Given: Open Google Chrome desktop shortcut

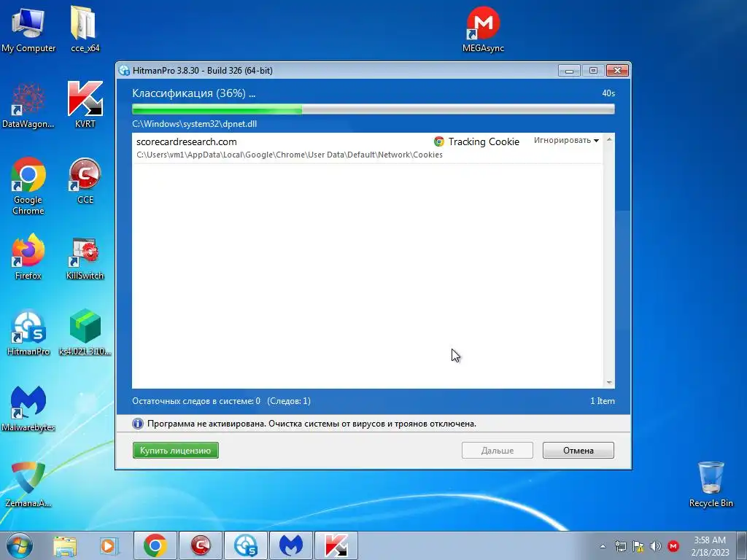Looking at the screenshot, I should [x=28, y=187].
